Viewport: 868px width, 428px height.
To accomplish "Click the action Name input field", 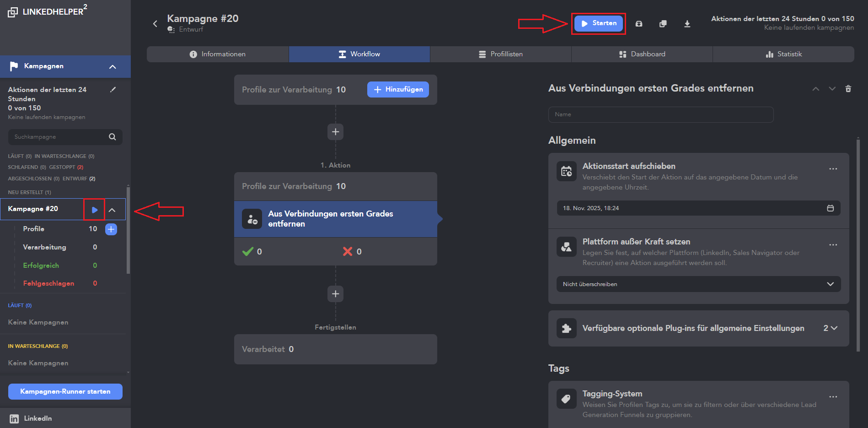I will click(x=660, y=114).
